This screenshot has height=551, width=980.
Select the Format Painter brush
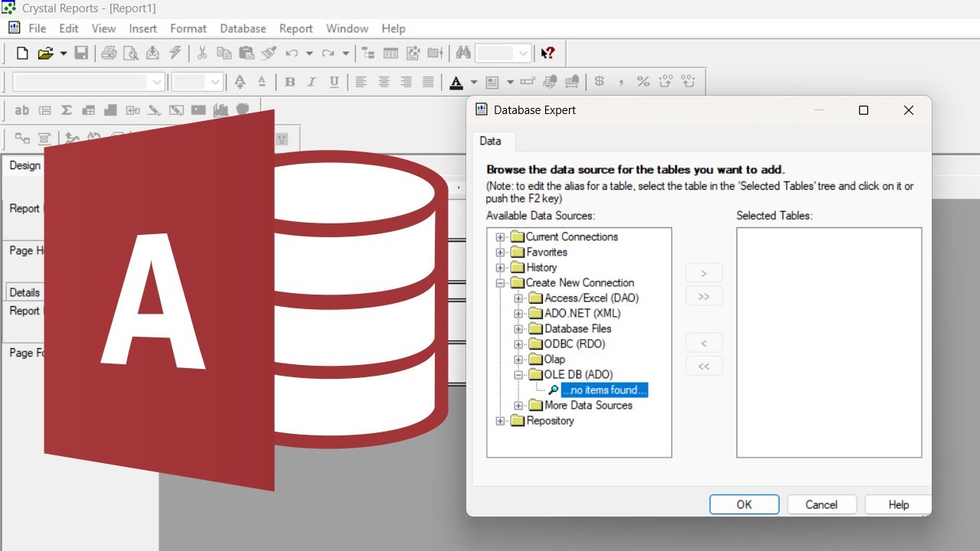click(269, 53)
